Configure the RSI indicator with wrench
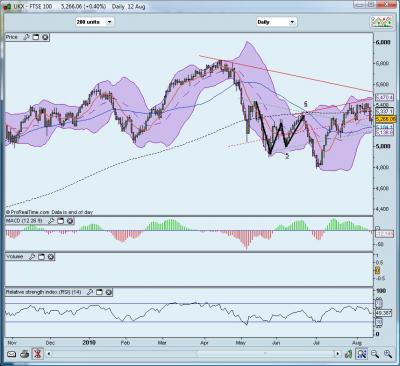 90,292
